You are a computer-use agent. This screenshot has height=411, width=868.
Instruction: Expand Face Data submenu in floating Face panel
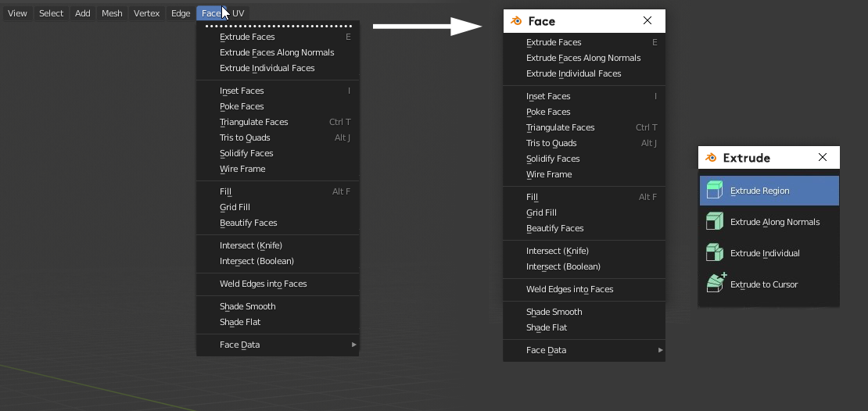point(584,349)
